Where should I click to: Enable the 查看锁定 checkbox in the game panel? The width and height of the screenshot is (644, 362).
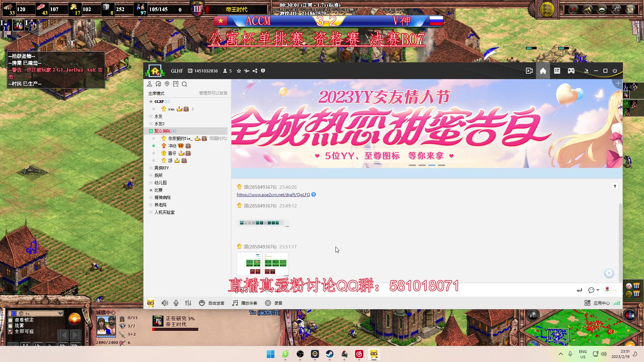click(10, 320)
